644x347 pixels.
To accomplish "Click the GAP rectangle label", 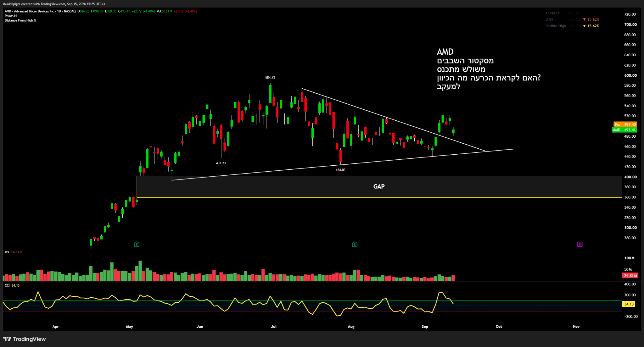I will (x=379, y=186).
